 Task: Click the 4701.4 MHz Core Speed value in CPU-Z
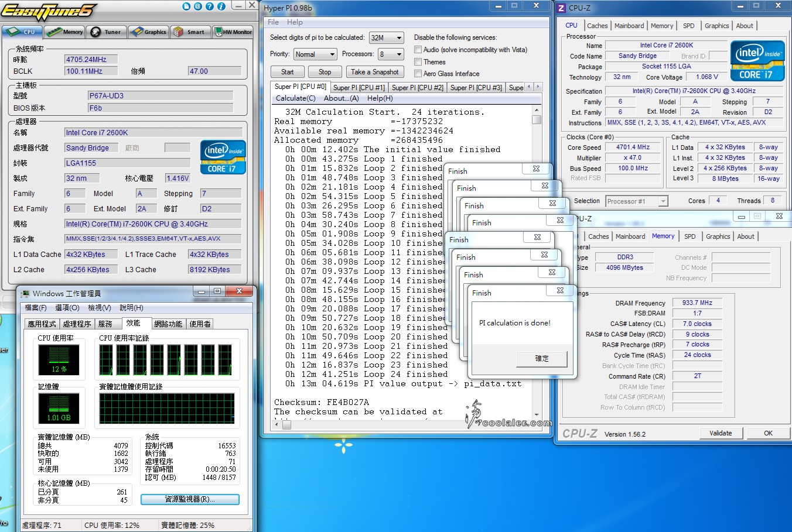tap(633, 147)
